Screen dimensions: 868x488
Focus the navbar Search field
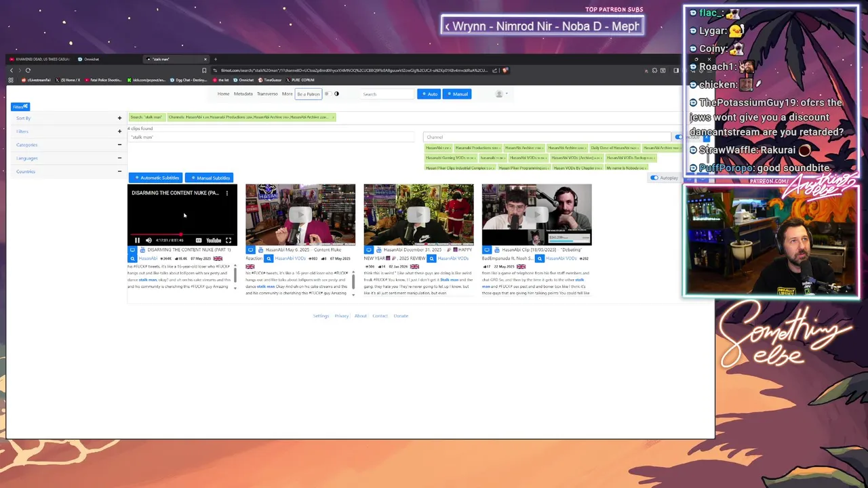(387, 94)
